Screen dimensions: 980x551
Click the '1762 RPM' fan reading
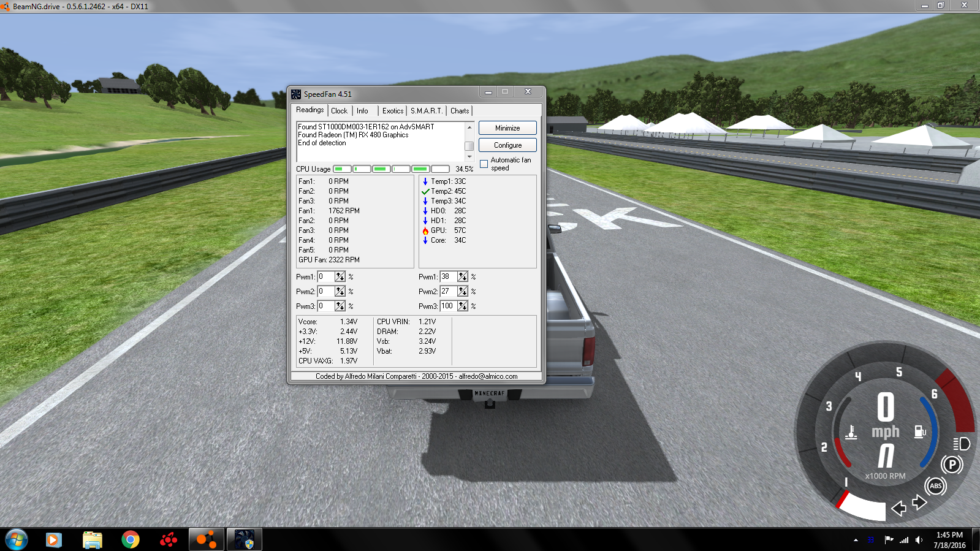(344, 211)
